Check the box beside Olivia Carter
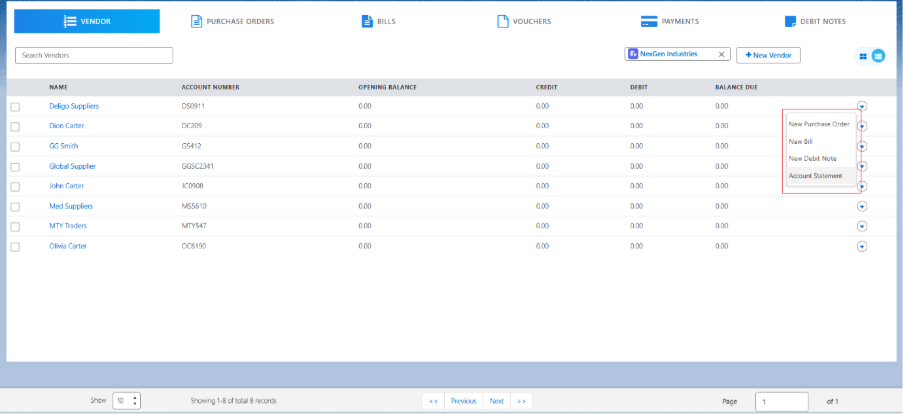The width and height of the screenshot is (903, 414). tap(15, 246)
